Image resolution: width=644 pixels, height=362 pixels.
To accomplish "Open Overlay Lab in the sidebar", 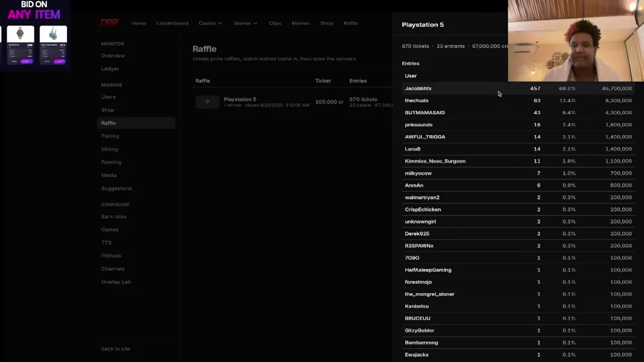I will (x=116, y=282).
